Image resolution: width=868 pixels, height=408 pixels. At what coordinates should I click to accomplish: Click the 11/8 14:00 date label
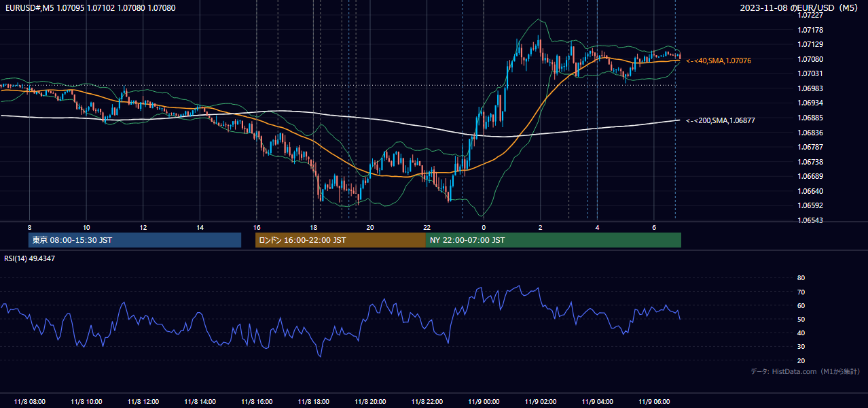[200, 402]
